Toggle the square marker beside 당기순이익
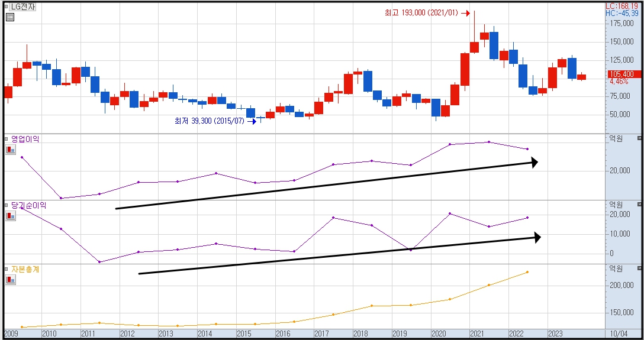Image resolution: width=644 pixels, height=340 pixels. (x=7, y=205)
